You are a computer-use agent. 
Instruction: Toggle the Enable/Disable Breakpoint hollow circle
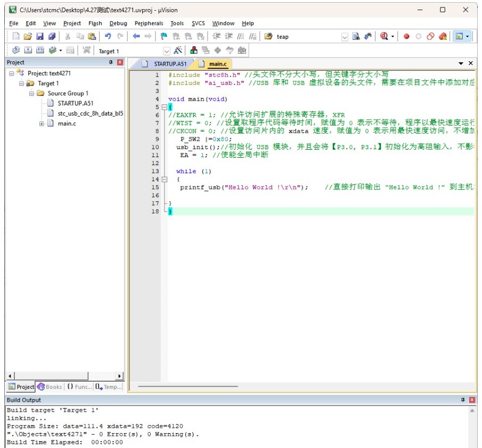419,36
